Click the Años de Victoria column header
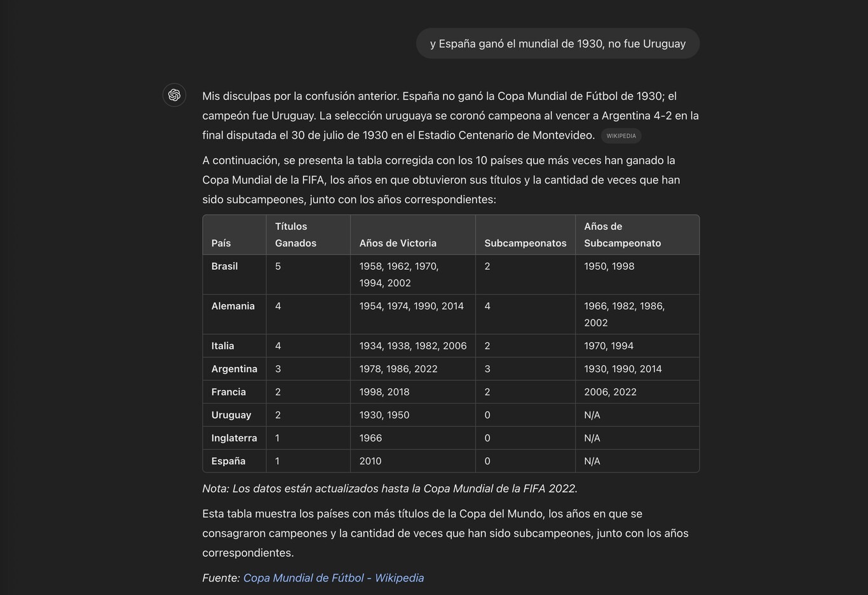Screen dimensions: 868x595 pos(398,243)
